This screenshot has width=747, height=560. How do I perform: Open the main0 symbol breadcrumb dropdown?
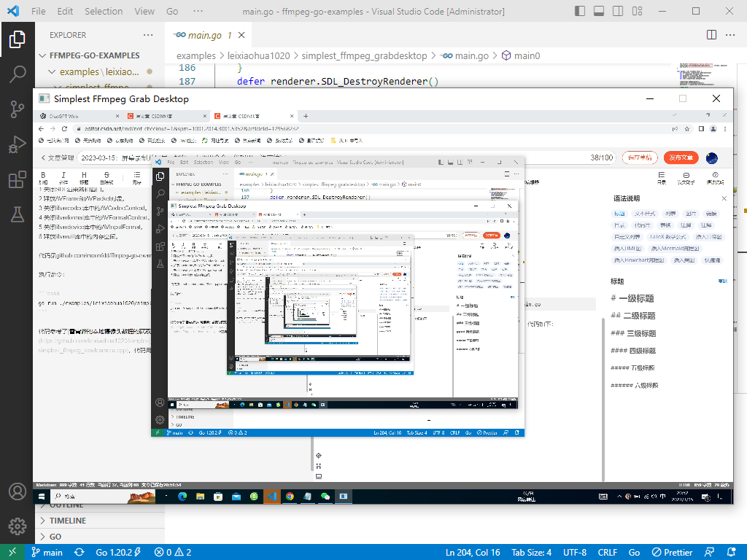point(521,55)
